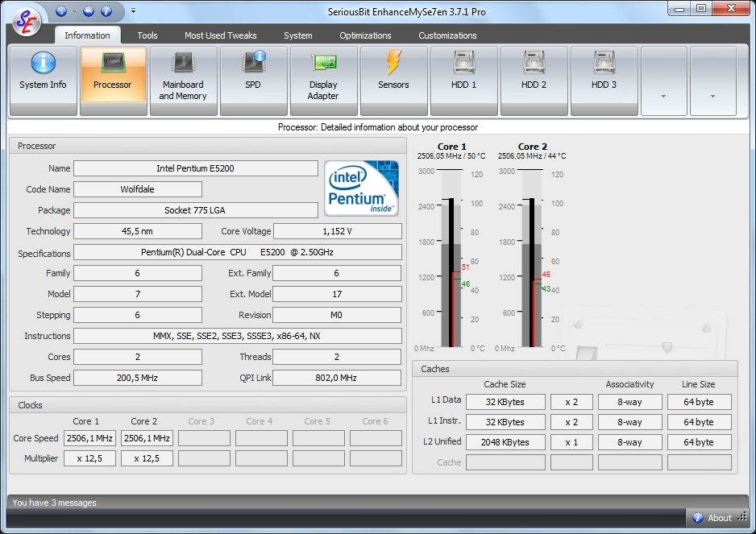Open Mainboard and Memory info
This screenshot has width=756, height=534.
[x=183, y=80]
